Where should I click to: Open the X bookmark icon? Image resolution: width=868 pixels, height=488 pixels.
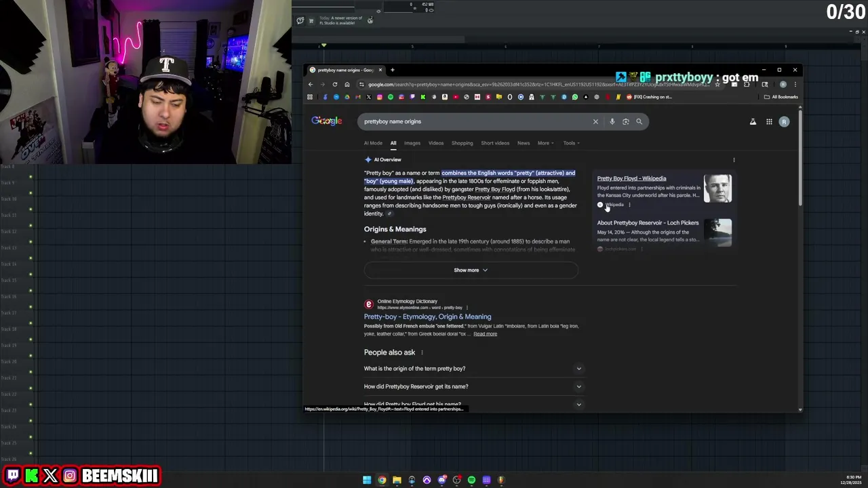(369, 97)
